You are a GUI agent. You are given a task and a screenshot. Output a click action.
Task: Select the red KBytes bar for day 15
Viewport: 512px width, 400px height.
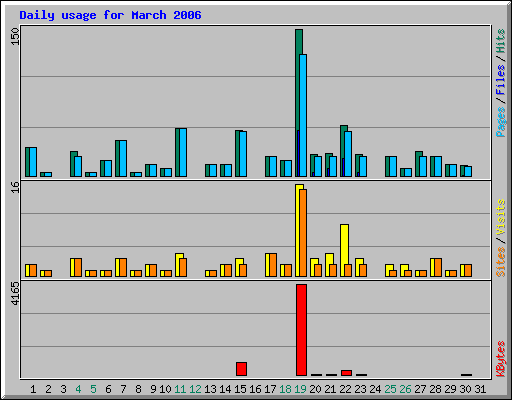[241, 369]
